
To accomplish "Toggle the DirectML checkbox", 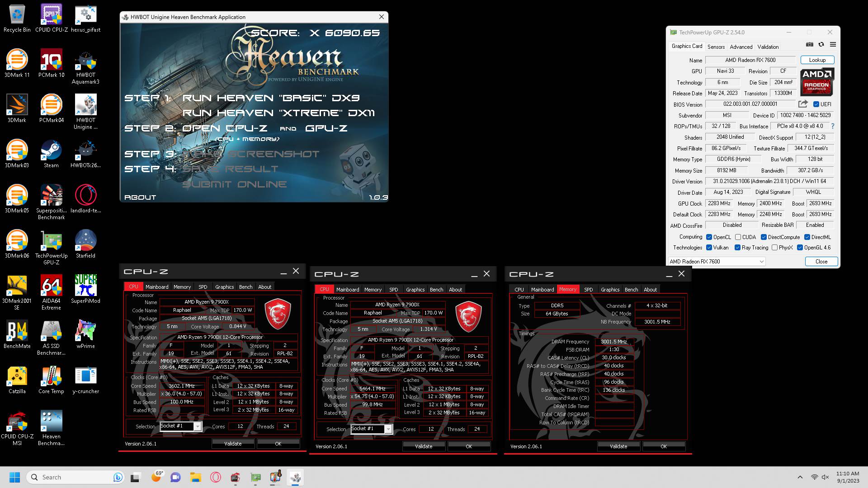I will [807, 237].
